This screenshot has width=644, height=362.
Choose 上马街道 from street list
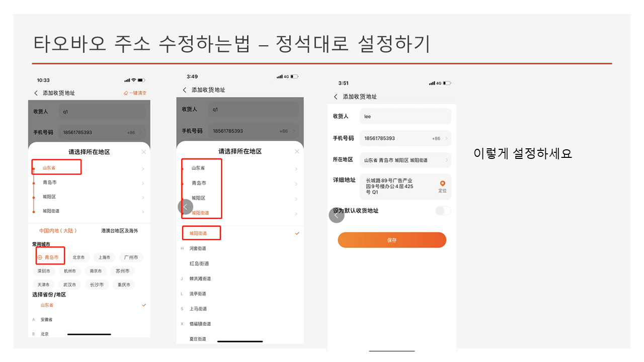pyautogui.click(x=198, y=309)
